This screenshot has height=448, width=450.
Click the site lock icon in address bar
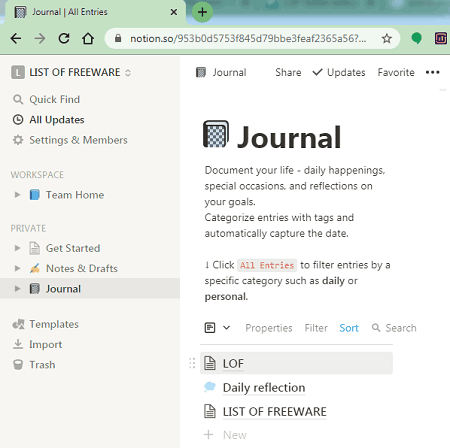point(118,39)
